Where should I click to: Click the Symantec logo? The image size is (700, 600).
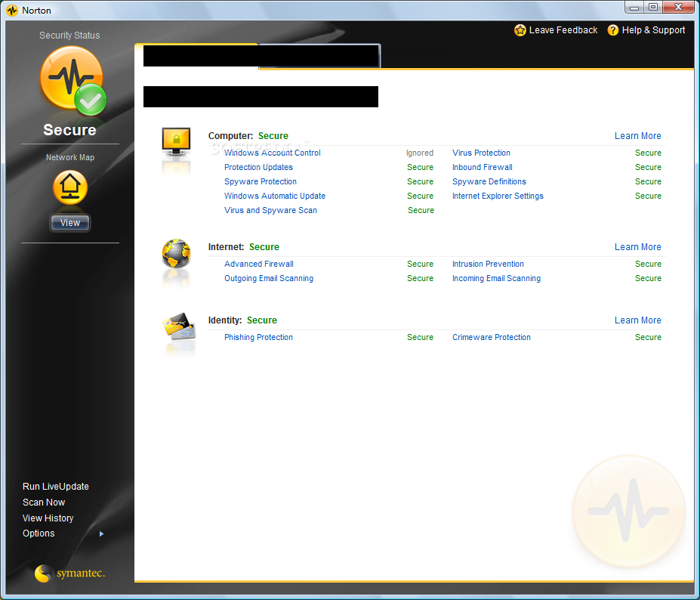(x=69, y=574)
